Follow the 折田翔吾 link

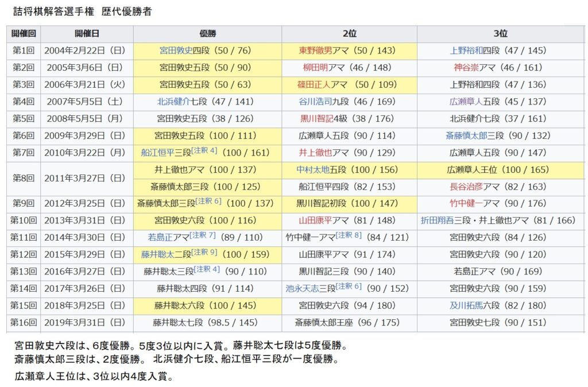click(x=437, y=220)
